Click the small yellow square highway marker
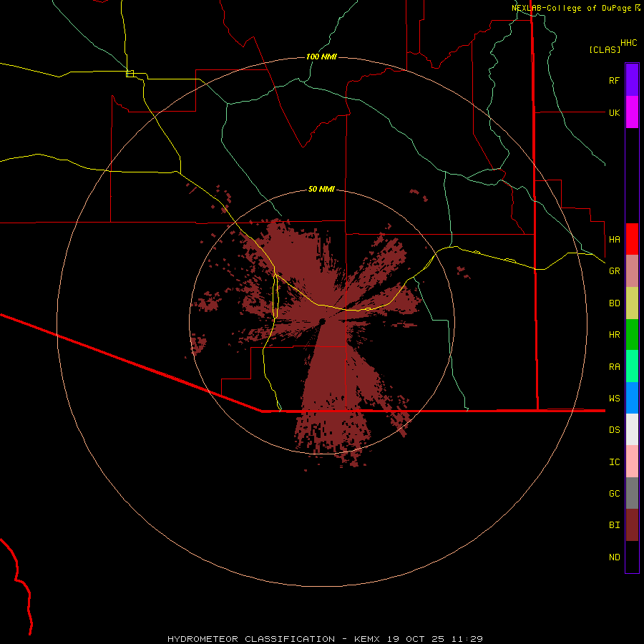This screenshot has width=644, height=644. pyautogui.click(x=130, y=74)
